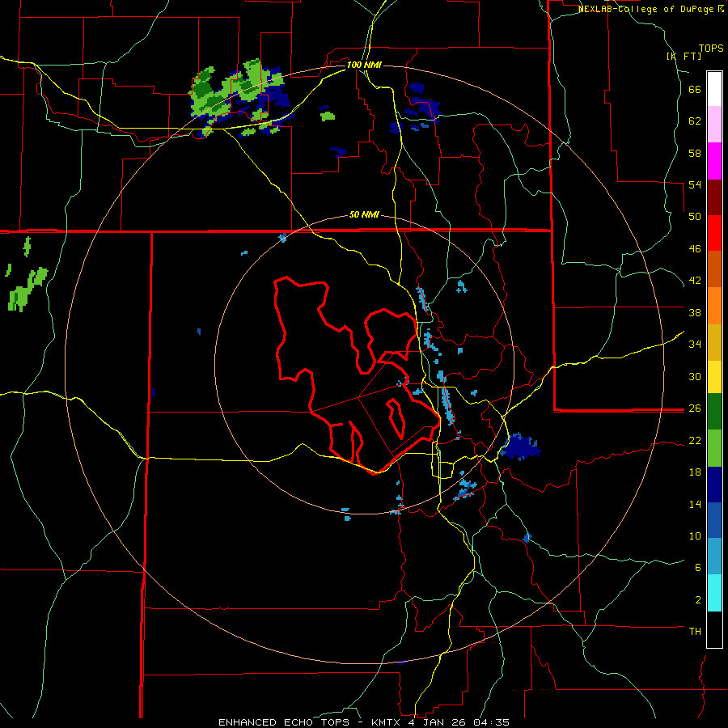Click the "18" legend value

(x=695, y=472)
